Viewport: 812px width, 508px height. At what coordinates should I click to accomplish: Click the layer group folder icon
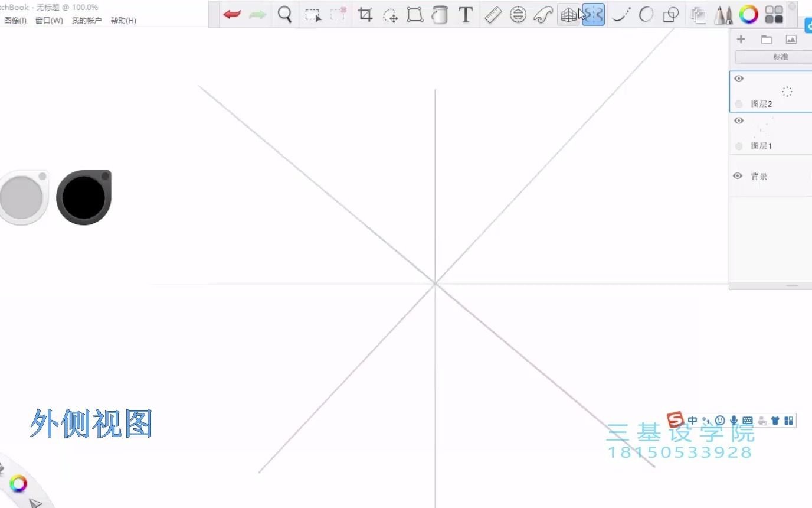coord(767,40)
